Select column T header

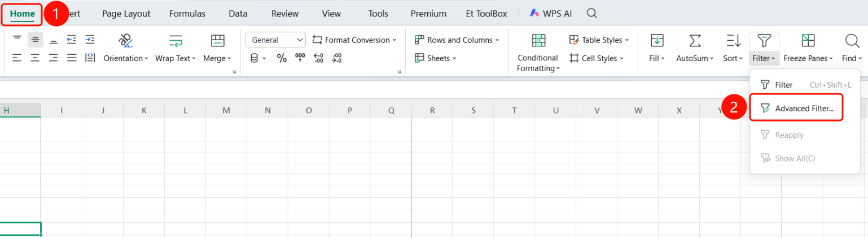515,110
